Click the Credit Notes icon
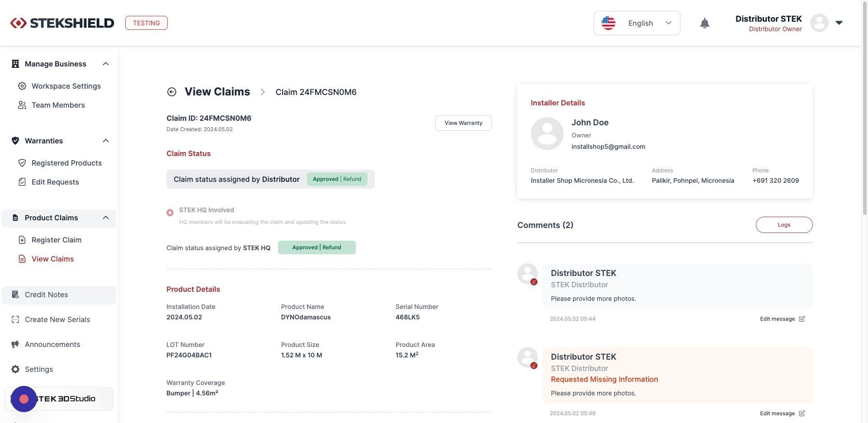 click(x=15, y=295)
